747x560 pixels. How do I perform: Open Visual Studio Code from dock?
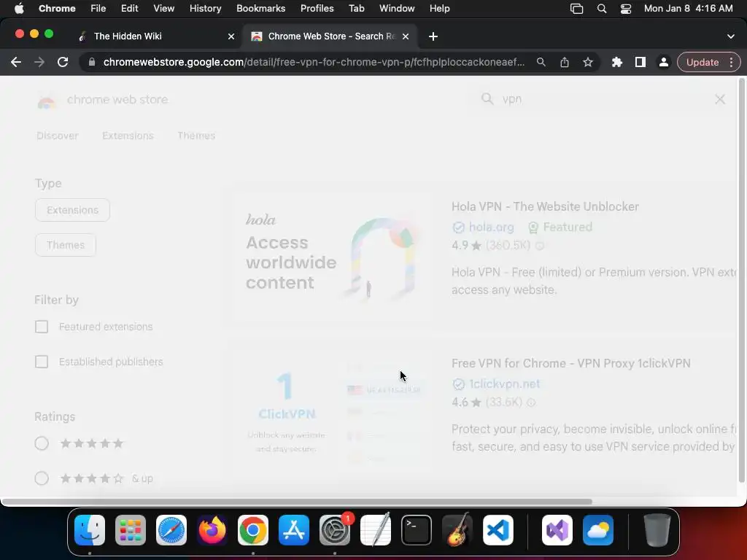(x=498, y=530)
